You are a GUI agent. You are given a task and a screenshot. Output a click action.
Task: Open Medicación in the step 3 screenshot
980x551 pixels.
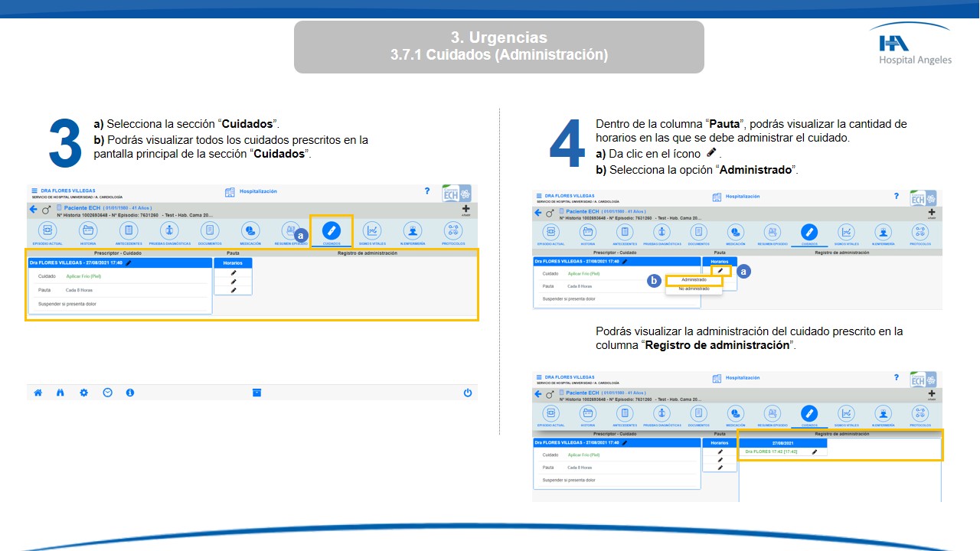click(250, 231)
